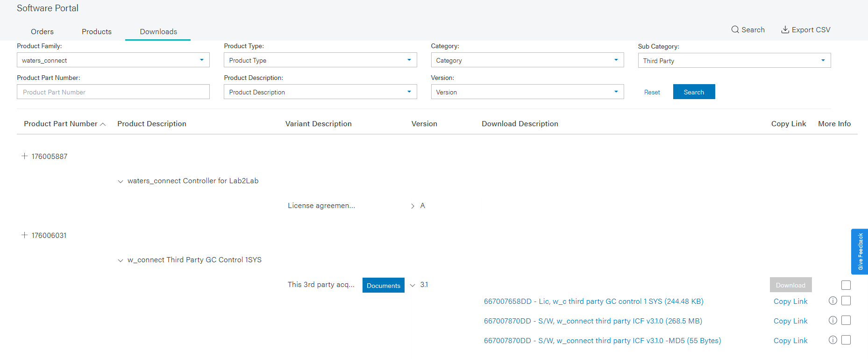Click the Product Part Number text field

pos(113,92)
